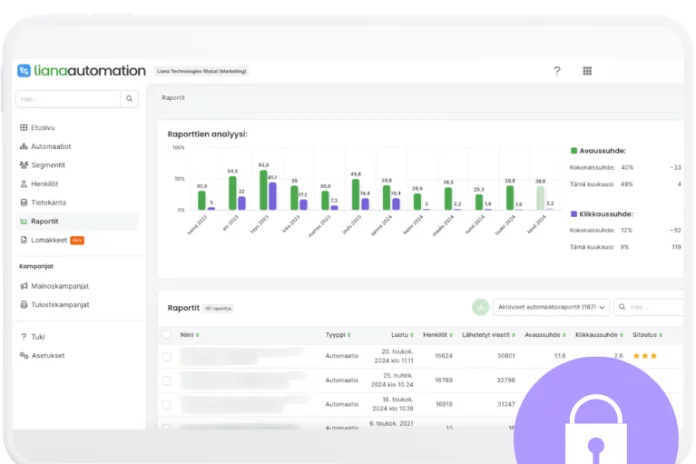Select the Segmentit people-group icon

click(23, 165)
